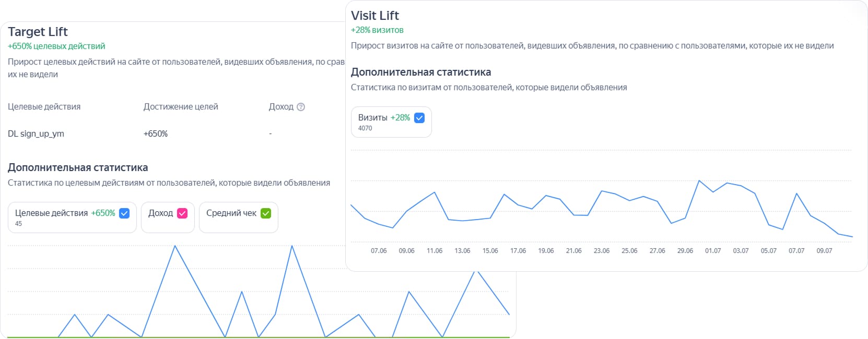Click the 15.06 date on the chart axis
This screenshot has height=339, width=868.
tap(490, 251)
